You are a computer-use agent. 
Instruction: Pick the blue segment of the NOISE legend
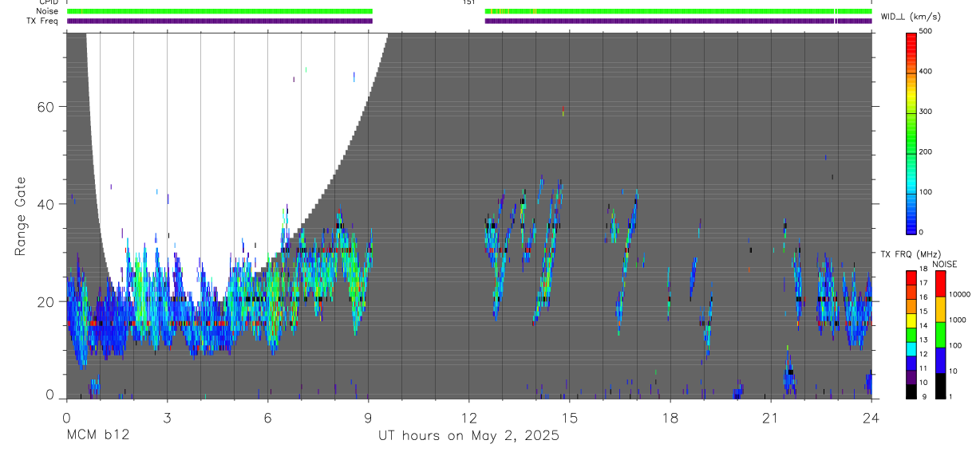pos(940,360)
